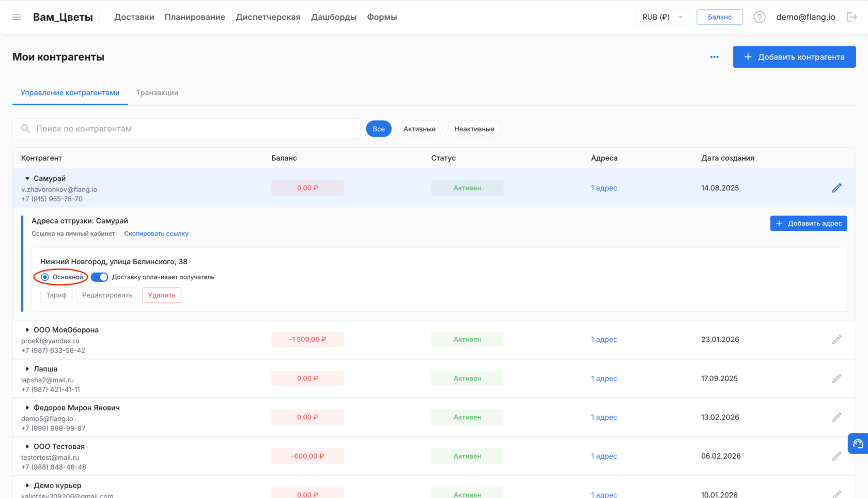The height and width of the screenshot is (498, 868).
Task: Open the Доставки menu
Action: click(x=134, y=17)
